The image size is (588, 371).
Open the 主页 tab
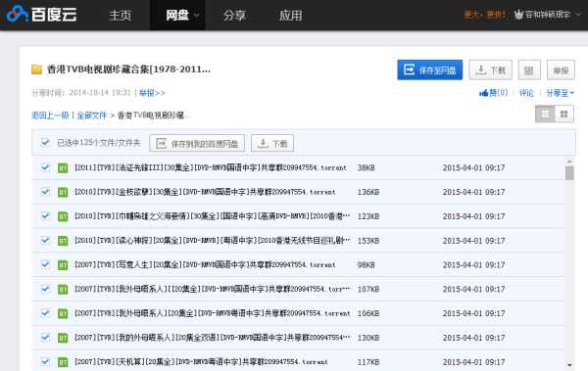pos(121,16)
